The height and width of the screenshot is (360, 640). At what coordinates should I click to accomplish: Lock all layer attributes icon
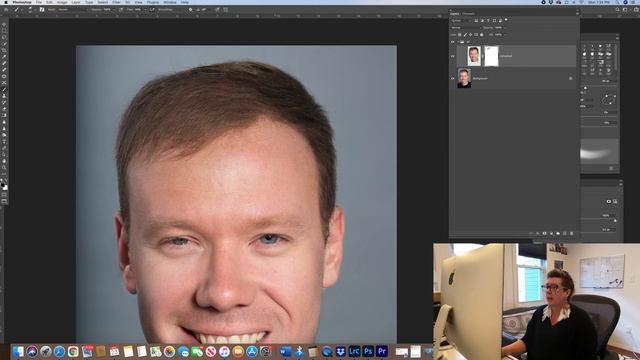[482, 35]
